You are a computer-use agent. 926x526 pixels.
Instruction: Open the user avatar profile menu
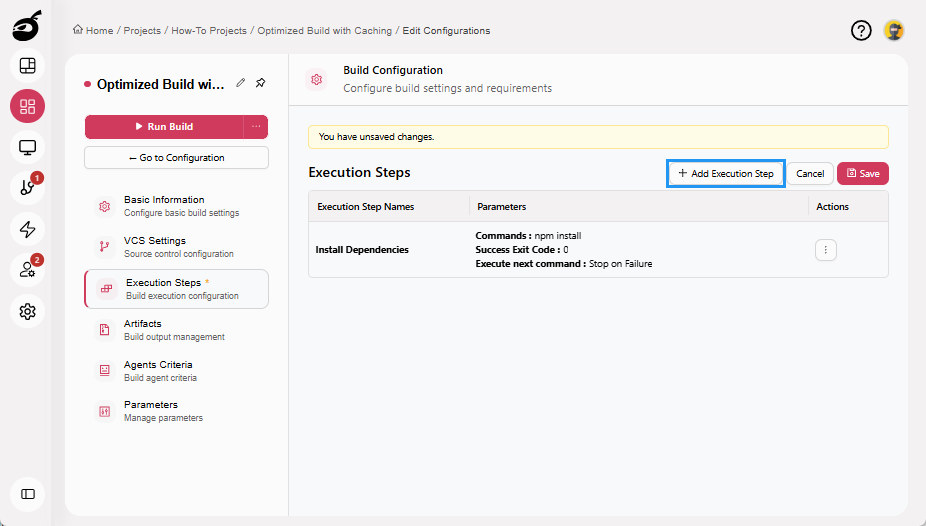894,30
